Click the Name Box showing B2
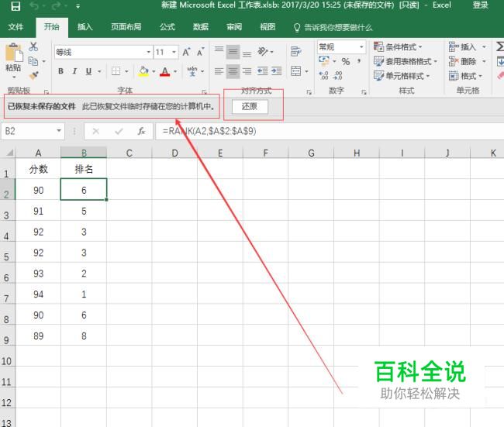504x427 pixels. [x=33, y=131]
